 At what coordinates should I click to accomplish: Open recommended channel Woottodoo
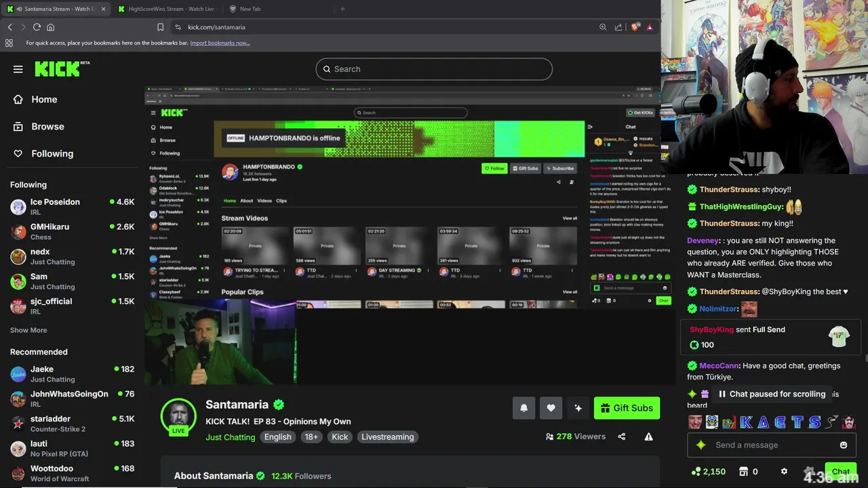point(72,473)
